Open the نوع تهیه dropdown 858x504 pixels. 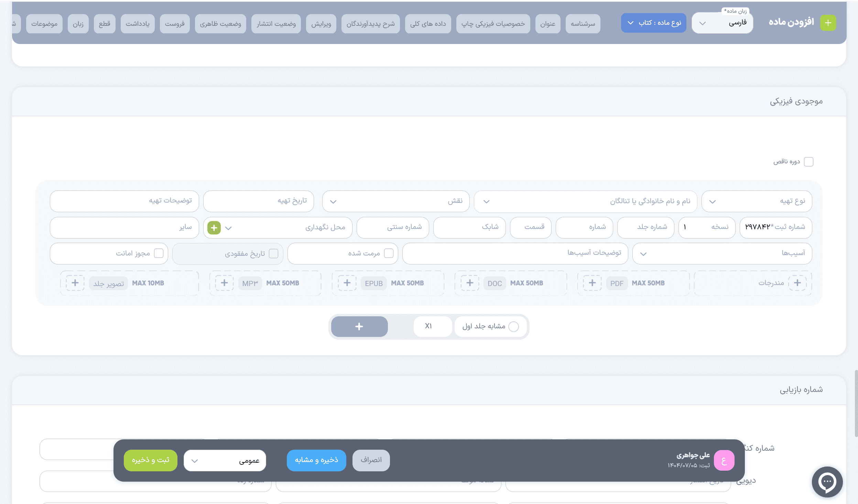[x=757, y=201]
